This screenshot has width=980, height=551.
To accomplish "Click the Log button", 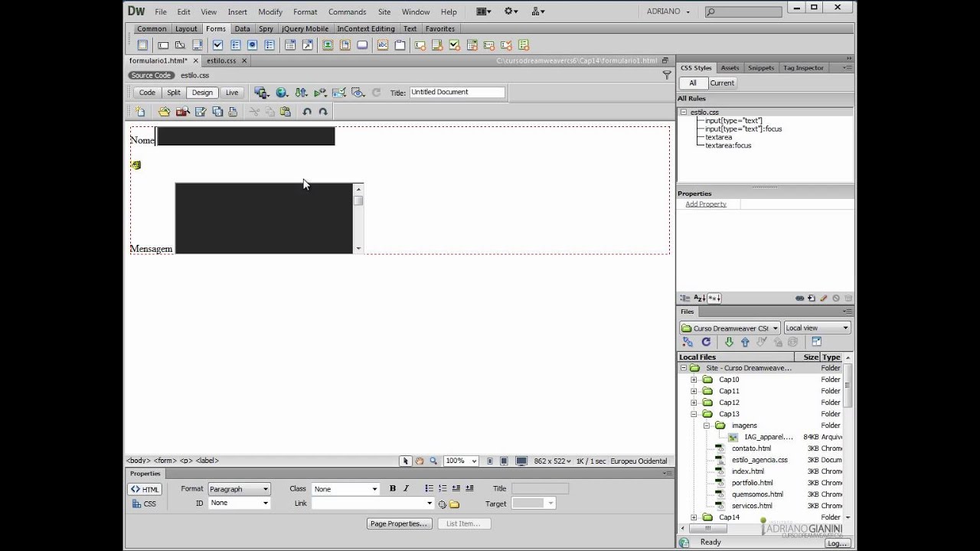I will coord(836,543).
